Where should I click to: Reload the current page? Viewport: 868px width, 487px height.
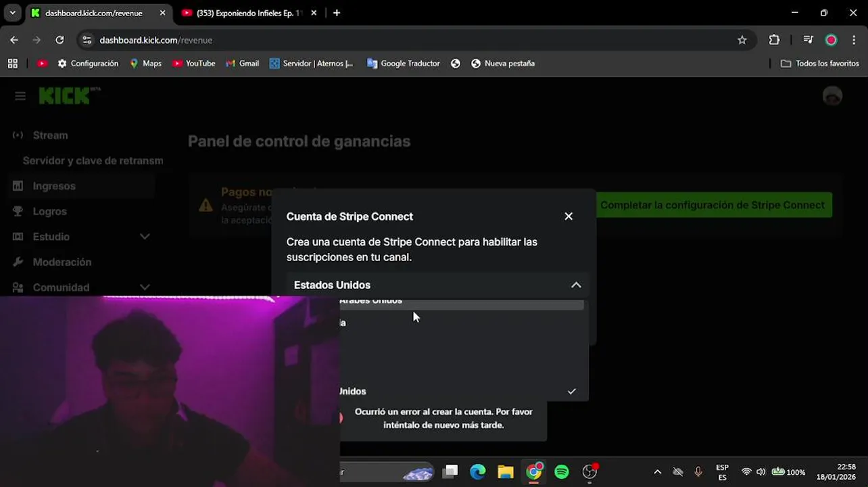(59, 40)
